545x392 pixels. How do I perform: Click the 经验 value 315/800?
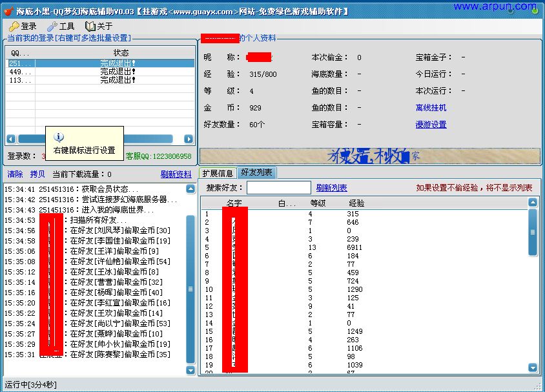[x=263, y=74]
